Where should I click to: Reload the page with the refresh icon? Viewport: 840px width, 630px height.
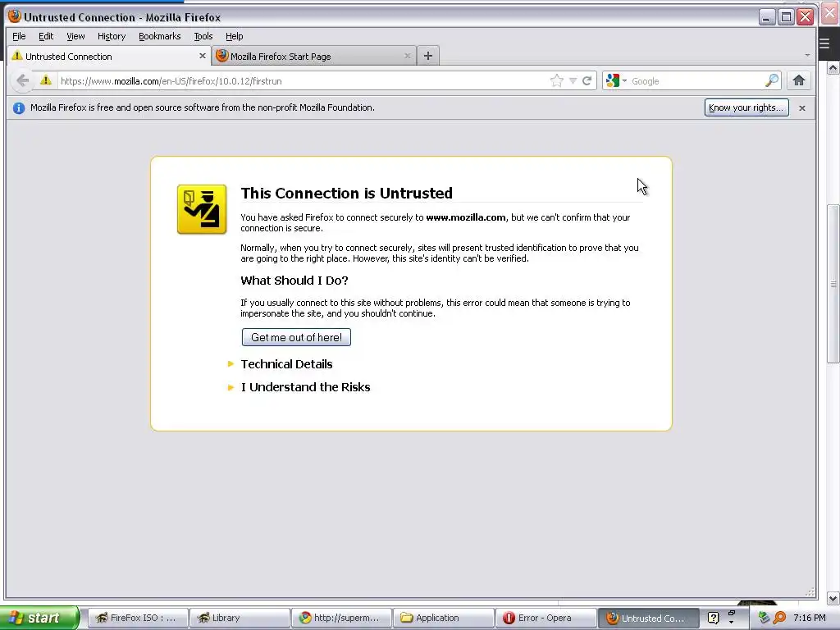(x=587, y=81)
